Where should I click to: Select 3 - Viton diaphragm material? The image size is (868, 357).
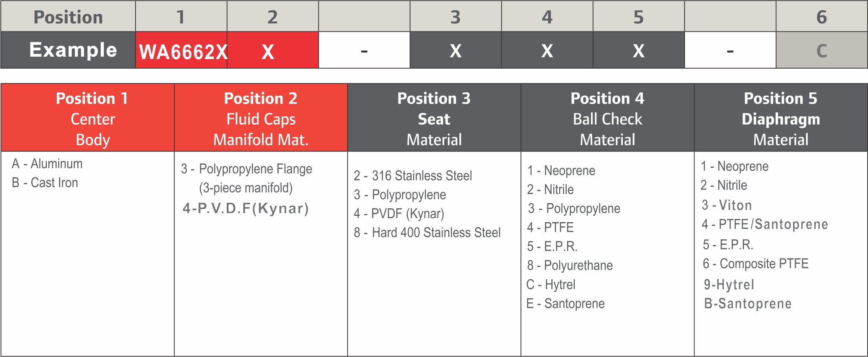point(727,205)
